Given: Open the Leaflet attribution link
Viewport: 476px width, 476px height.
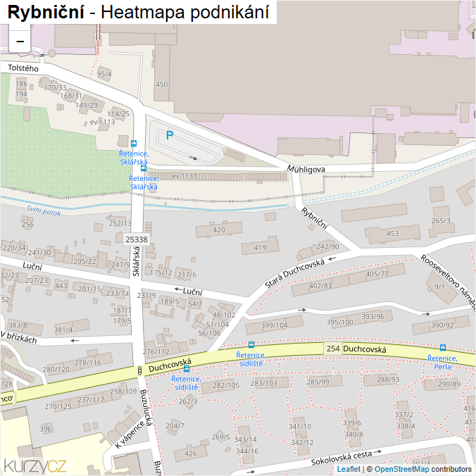Looking at the screenshot, I should tap(349, 469).
